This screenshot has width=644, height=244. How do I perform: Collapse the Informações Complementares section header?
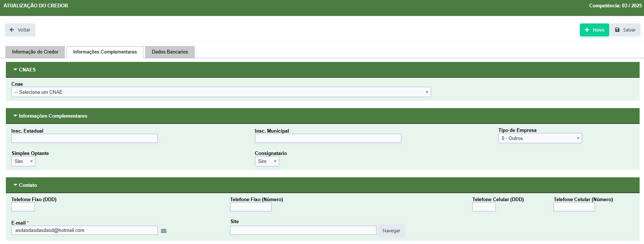click(322, 116)
